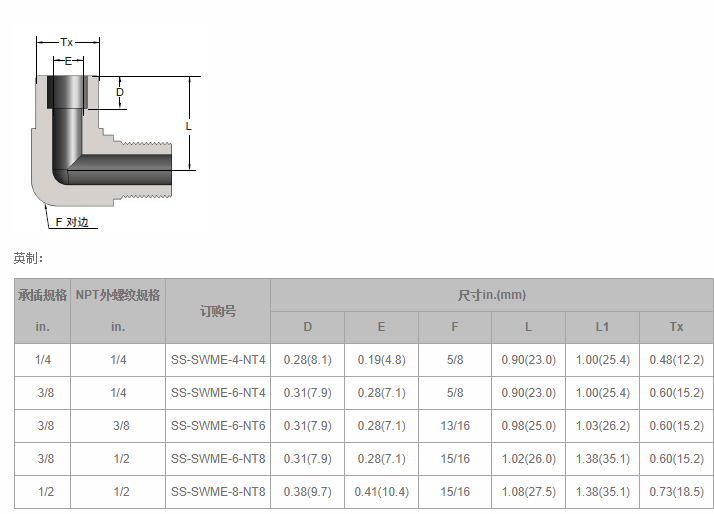Click Tx value 0.73(18.5)
The width and height of the screenshot is (714, 514).
coord(677,492)
